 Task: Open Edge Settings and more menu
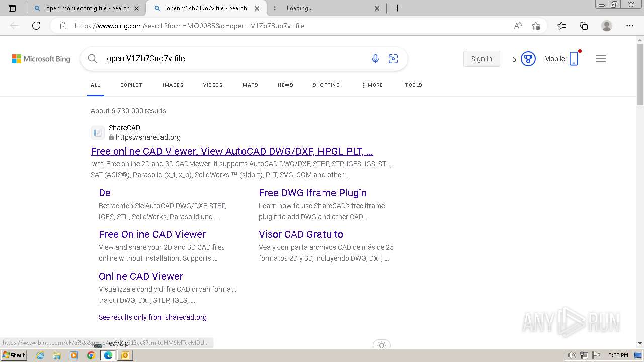[x=630, y=26]
